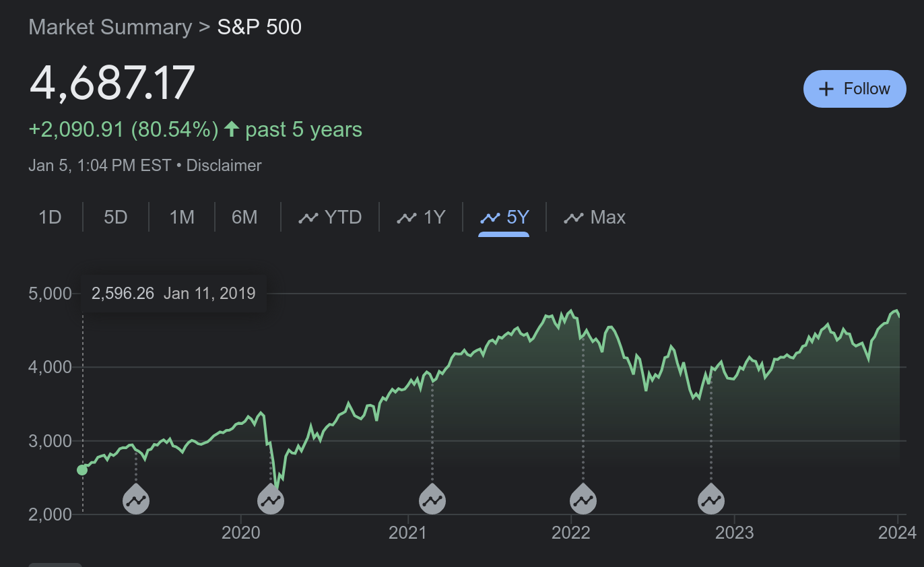Screen dimensions: 924x567
Task: Show the 1M chart range
Action: (x=182, y=218)
